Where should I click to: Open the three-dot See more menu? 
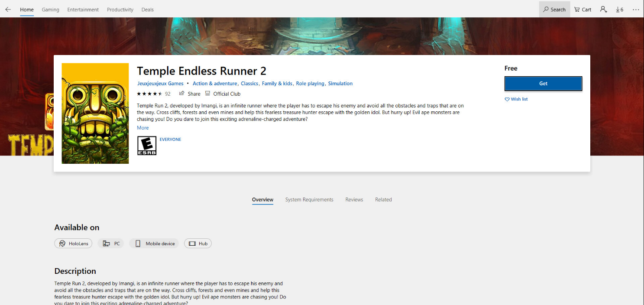coord(635,10)
